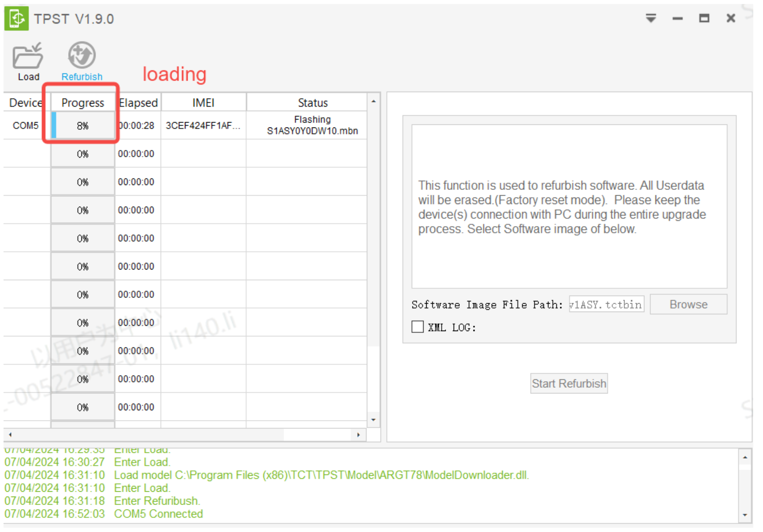Image resolution: width=763 pixels, height=532 pixels.
Task: Enable the XML LOG checkbox
Action: (417, 327)
